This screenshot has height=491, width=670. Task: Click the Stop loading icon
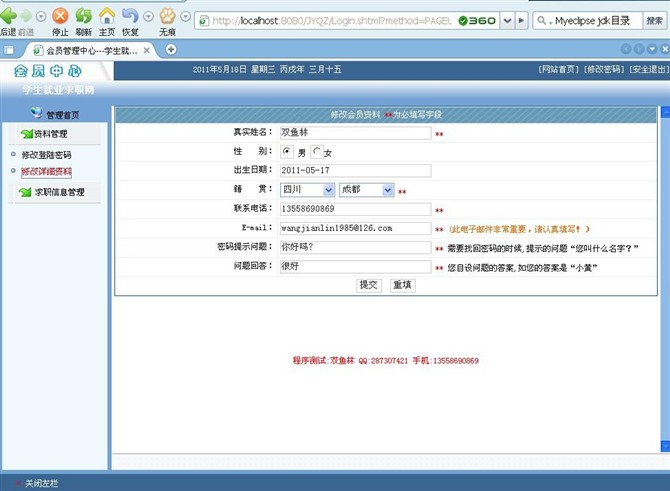pyautogui.click(x=60, y=16)
